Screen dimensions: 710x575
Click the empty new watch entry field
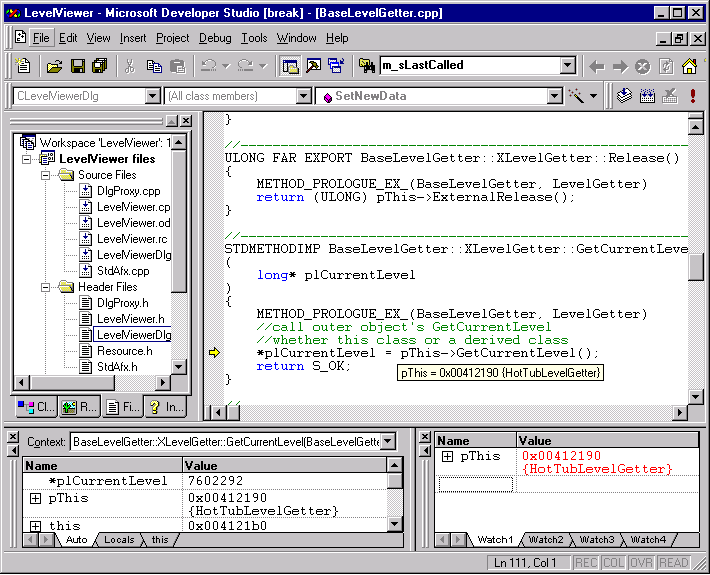pos(476,484)
